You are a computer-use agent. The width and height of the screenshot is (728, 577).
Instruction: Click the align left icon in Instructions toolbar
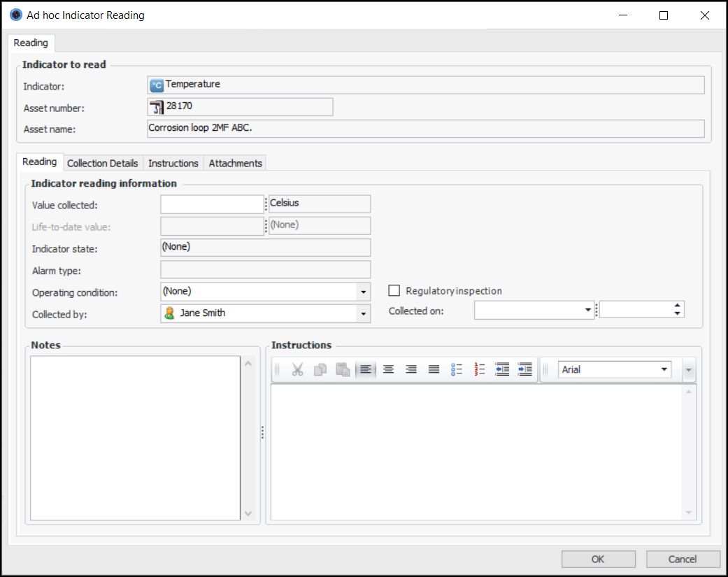tap(366, 370)
